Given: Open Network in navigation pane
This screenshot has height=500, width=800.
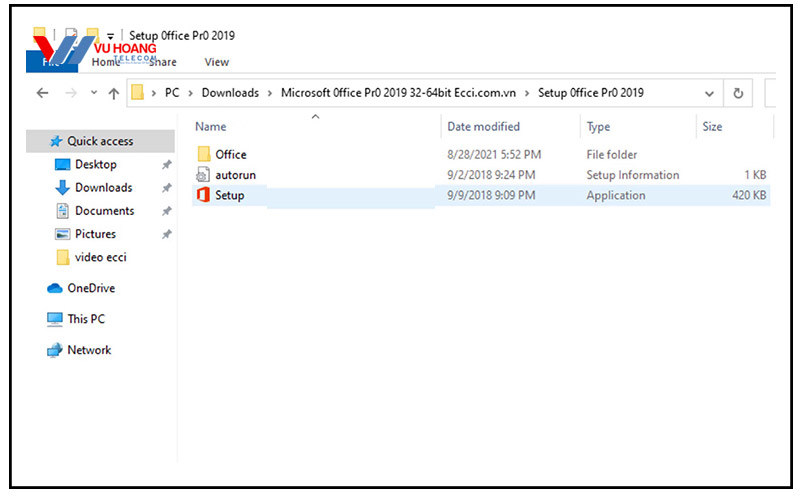Looking at the screenshot, I should [89, 350].
